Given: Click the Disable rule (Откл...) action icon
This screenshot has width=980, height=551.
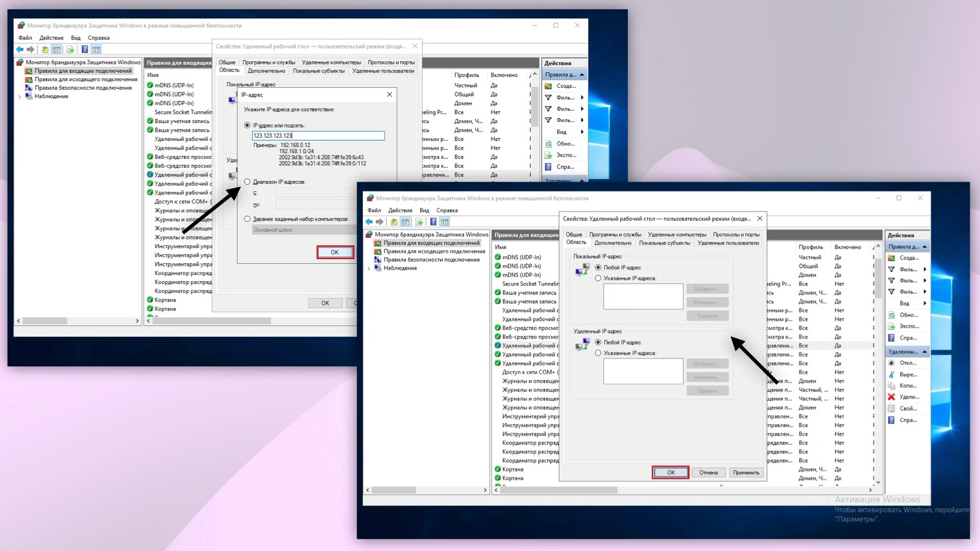Looking at the screenshot, I should tap(891, 363).
